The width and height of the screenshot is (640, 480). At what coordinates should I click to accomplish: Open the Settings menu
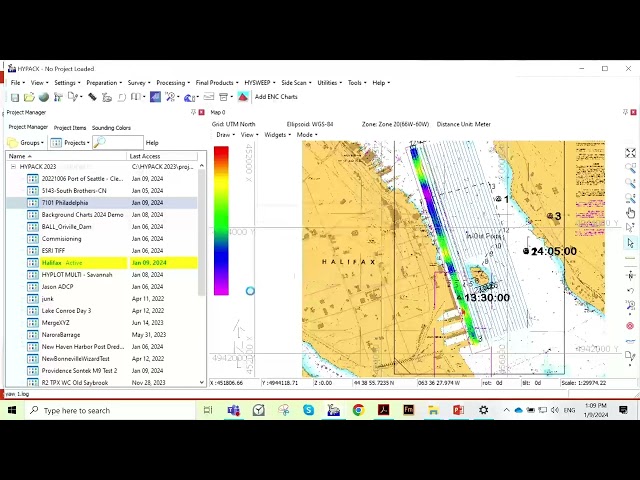(67, 82)
